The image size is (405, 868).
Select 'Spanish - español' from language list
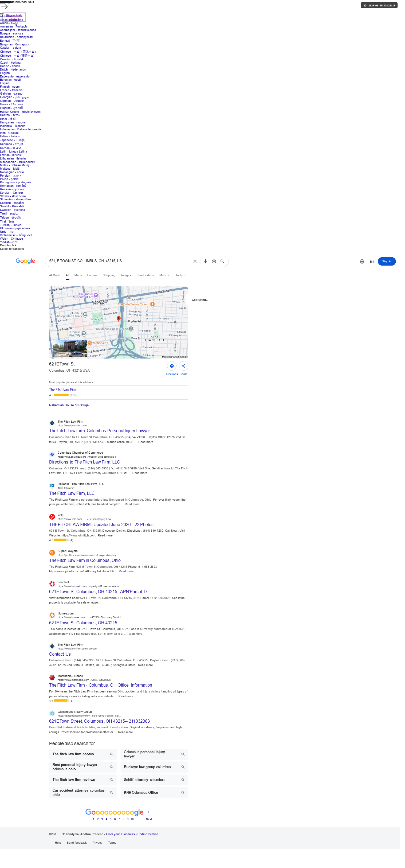coord(12,205)
